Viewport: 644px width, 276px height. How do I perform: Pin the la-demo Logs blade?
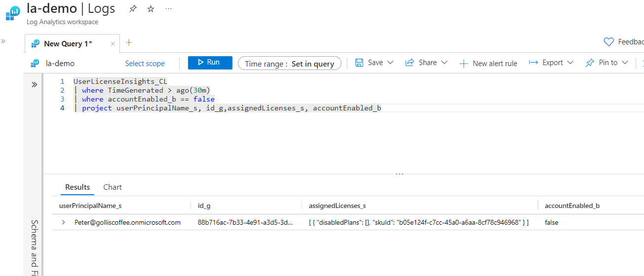(x=133, y=9)
